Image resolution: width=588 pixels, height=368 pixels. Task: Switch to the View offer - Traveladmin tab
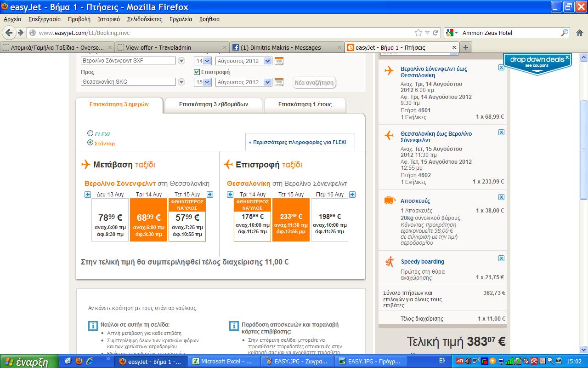click(171, 47)
